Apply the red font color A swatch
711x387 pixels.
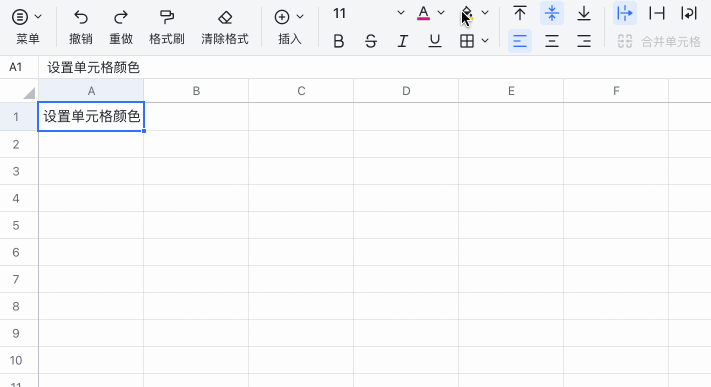(423, 13)
